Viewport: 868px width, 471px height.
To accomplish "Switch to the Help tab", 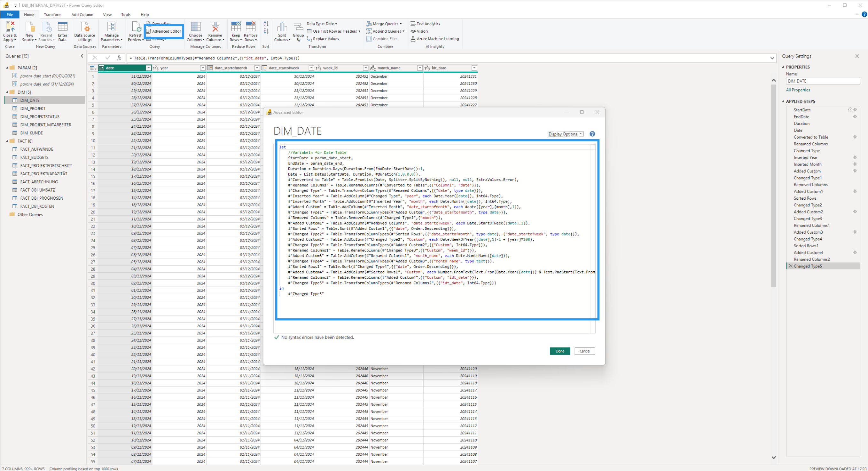I will pyautogui.click(x=145, y=14).
